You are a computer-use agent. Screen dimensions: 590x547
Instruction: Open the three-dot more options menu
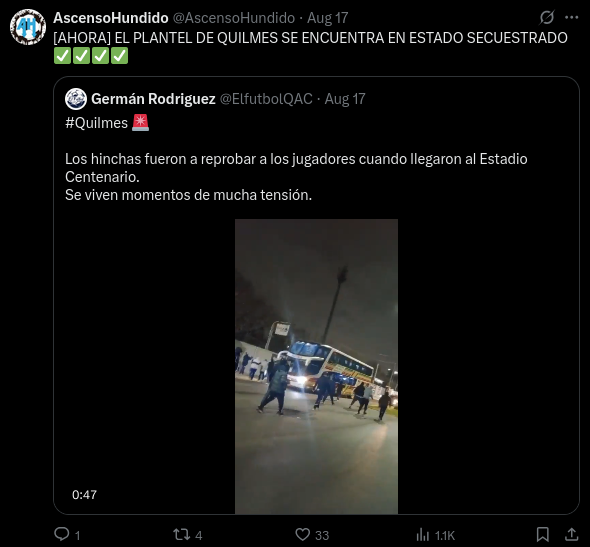pos(572,17)
